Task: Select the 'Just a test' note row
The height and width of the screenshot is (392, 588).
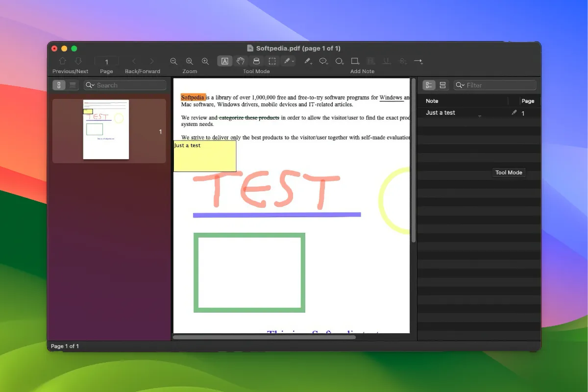Action: pyautogui.click(x=479, y=113)
